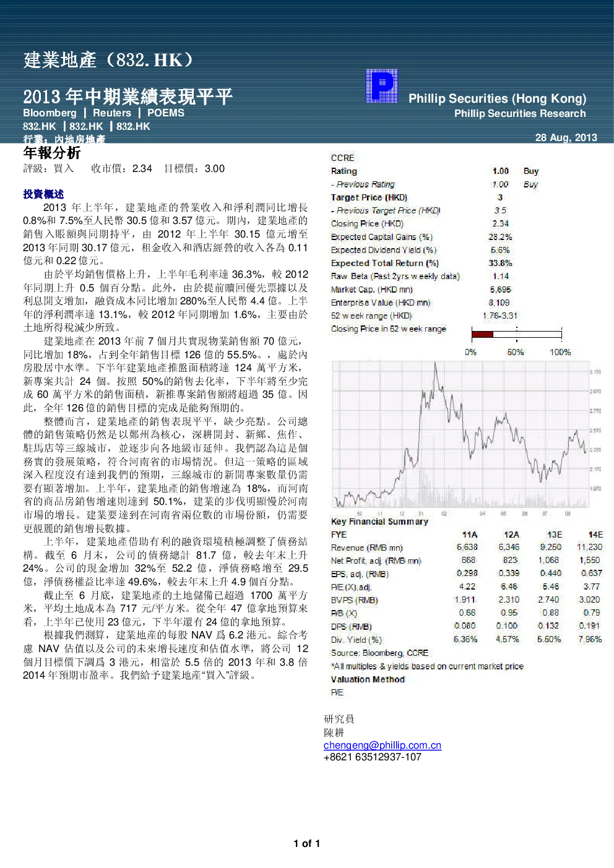This screenshot has height=868, width=614.
Task: Click the date 28 Aug, 2013
Action: click(566, 137)
